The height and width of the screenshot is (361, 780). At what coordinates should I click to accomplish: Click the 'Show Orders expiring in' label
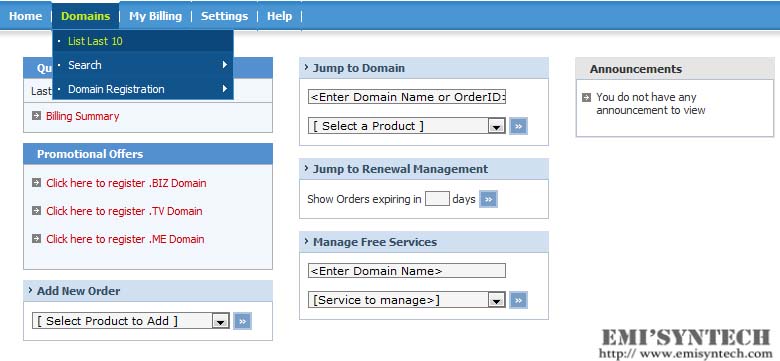tap(364, 199)
